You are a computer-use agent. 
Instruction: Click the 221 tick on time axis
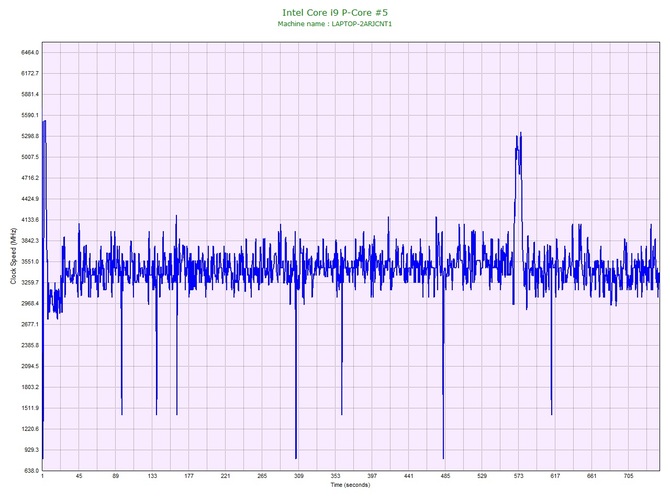[x=226, y=476]
